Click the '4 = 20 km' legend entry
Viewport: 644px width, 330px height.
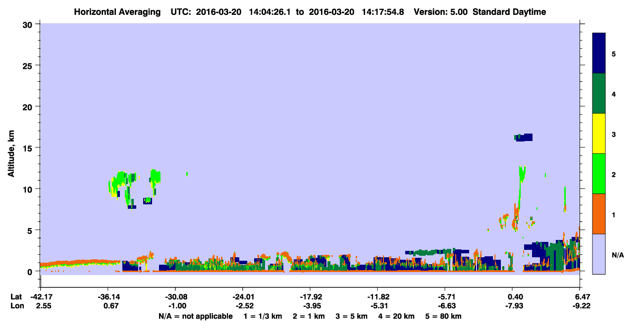[x=396, y=316]
